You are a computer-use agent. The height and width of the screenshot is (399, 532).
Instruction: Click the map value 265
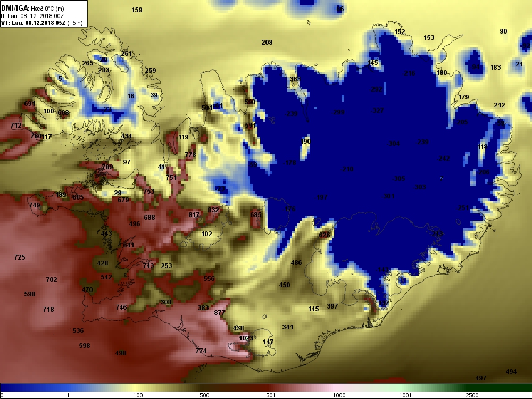pyautogui.click(x=88, y=63)
